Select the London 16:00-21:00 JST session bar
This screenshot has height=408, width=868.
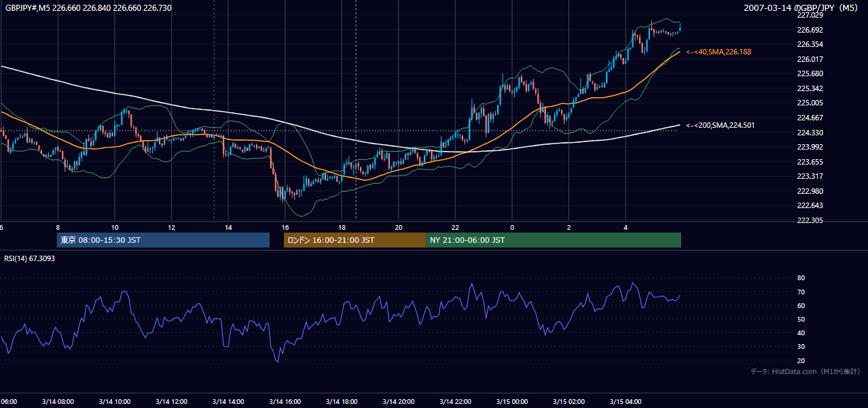355,240
